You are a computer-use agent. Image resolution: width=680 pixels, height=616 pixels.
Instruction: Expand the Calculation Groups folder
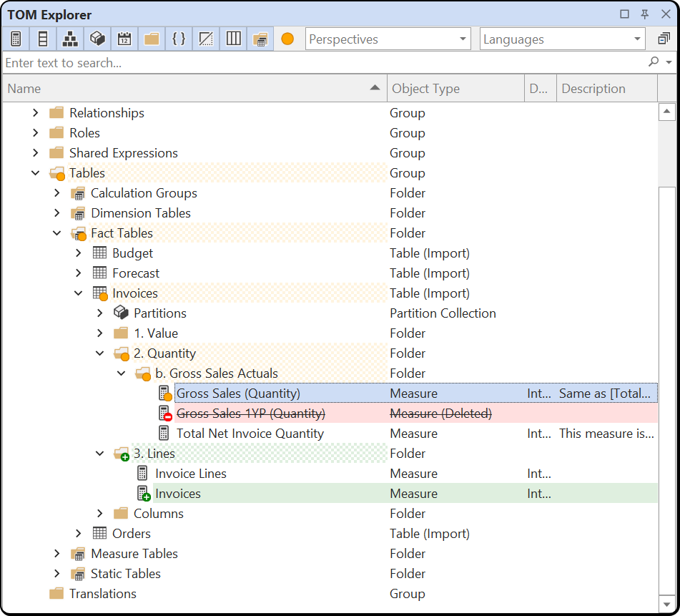[56, 193]
